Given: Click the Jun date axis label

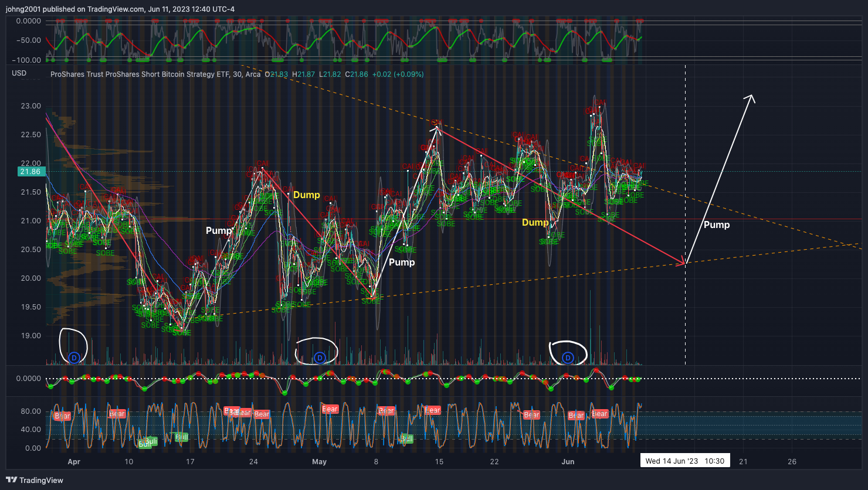Looking at the screenshot, I should coord(568,461).
